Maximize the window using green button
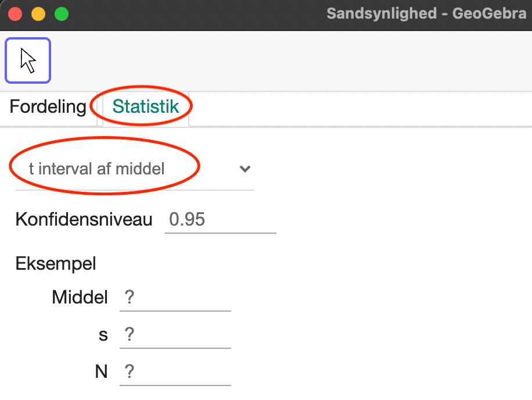Image resolution: width=532 pixels, height=400 pixels. click(x=62, y=15)
